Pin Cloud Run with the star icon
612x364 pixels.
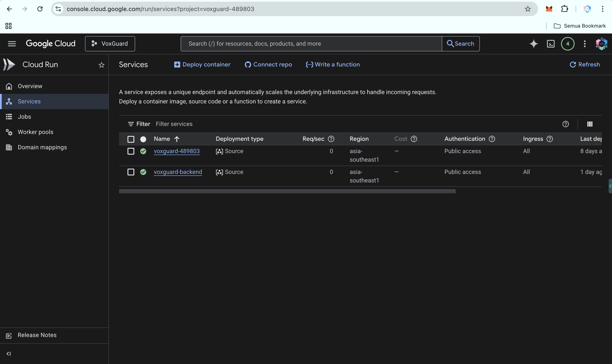(x=101, y=65)
